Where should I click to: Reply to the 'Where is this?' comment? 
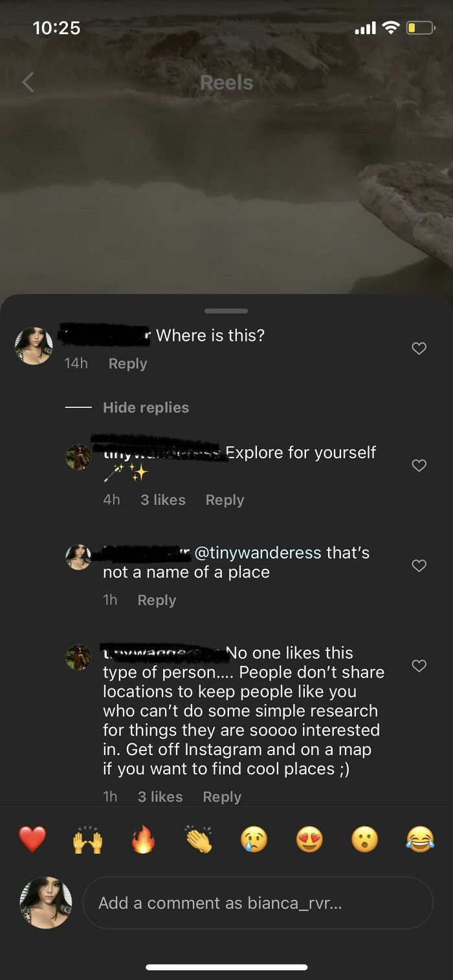pos(128,364)
